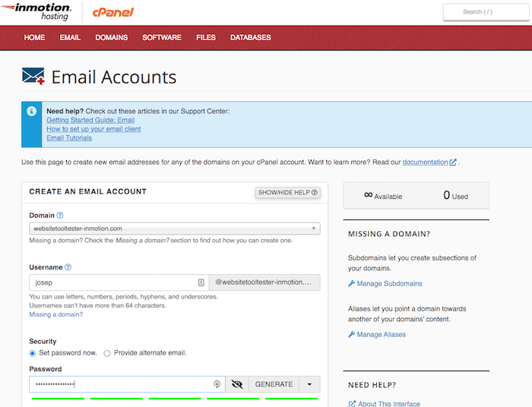This screenshot has height=407, width=532.
Task: Click the external link icon beside About This Interface
Action: [352, 404]
